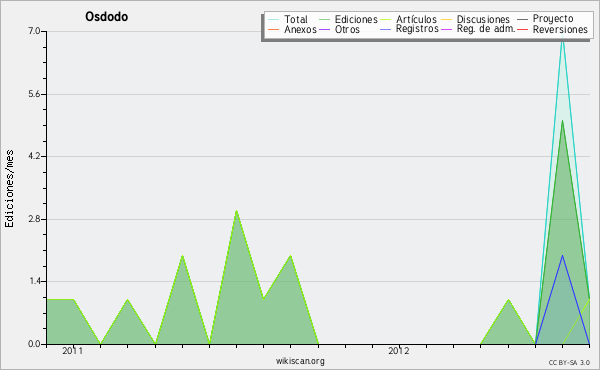The height and width of the screenshot is (370, 600).
Task: Click the chart title "Osdodo"
Action: (x=106, y=17)
